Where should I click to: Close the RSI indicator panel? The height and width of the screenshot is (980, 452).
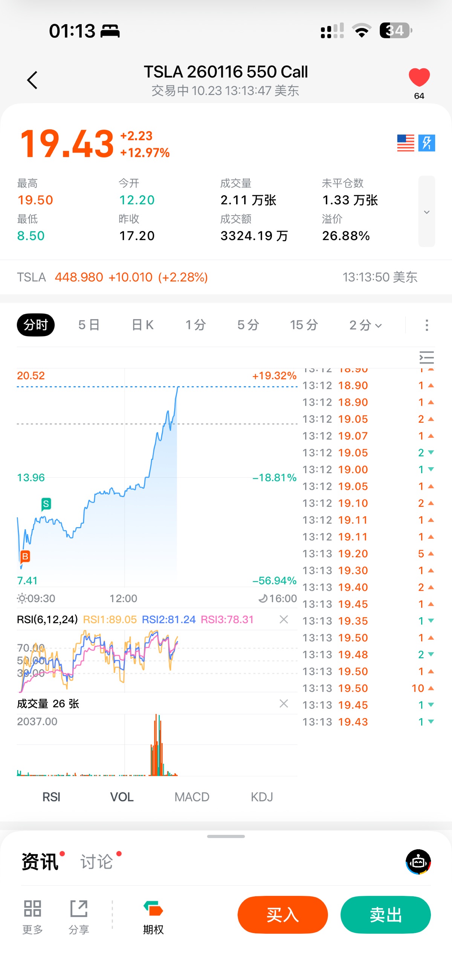coord(284,619)
